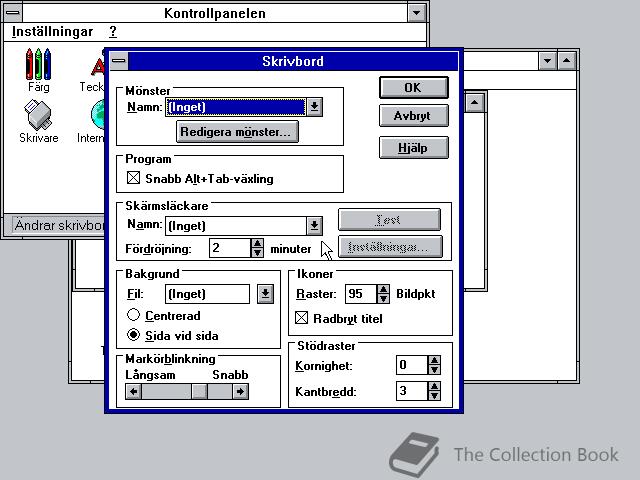Open the partly hidden Tecken fonts icon
The width and height of the screenshot is (640, 480).
point(93,70)
